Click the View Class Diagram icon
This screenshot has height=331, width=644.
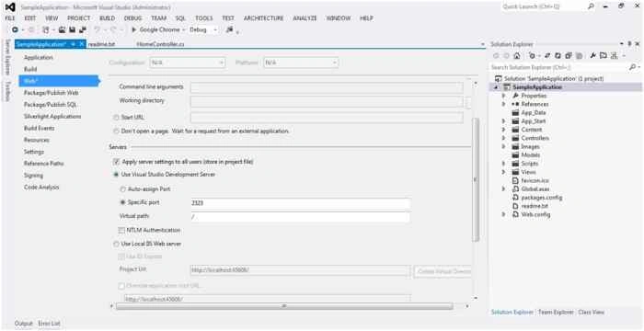[x=614, y=55]
